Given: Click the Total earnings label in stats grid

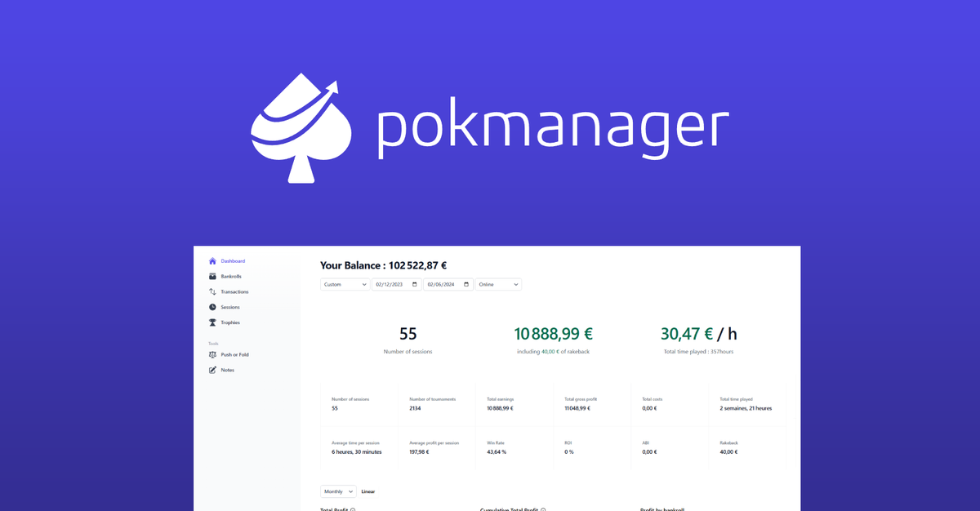Looking at the screenshot, I should click(501, 399).
